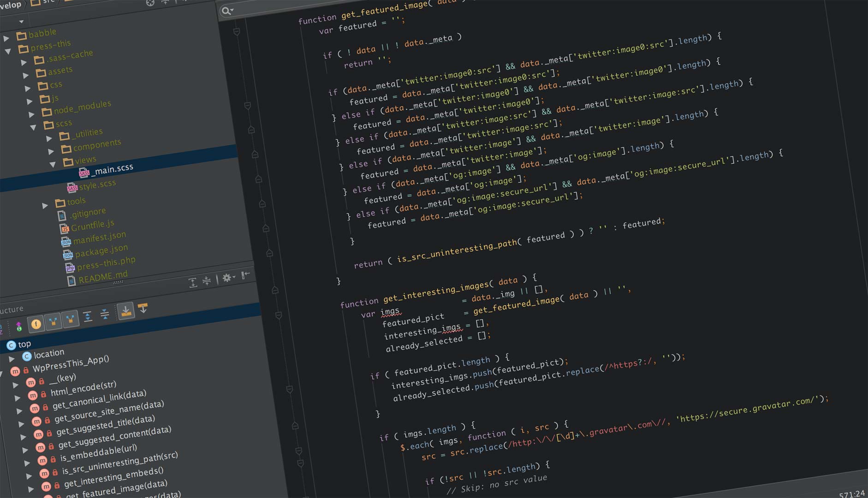
Task: Expand the node_modules folder
Action: pyautogui.click(x=31, y=114)
